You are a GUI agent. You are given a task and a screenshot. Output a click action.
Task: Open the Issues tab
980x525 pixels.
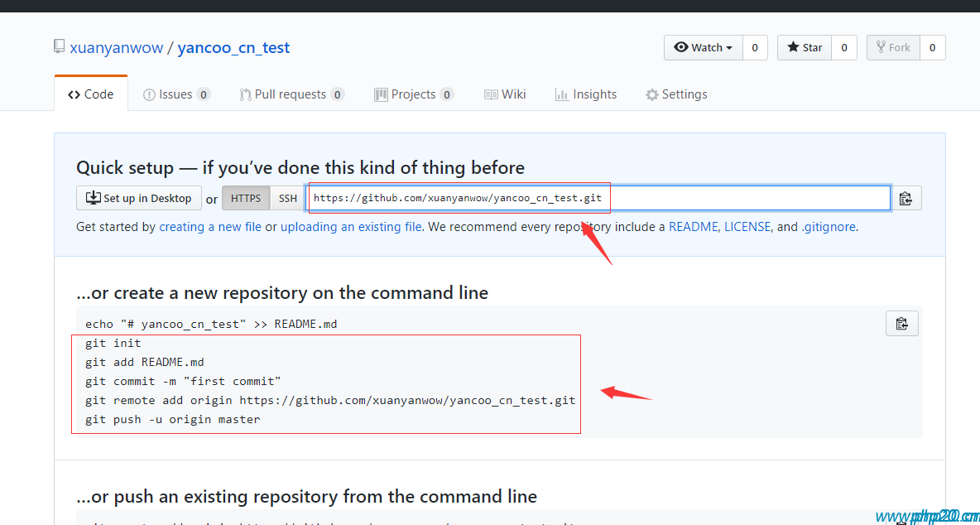[x=177, y=94]
